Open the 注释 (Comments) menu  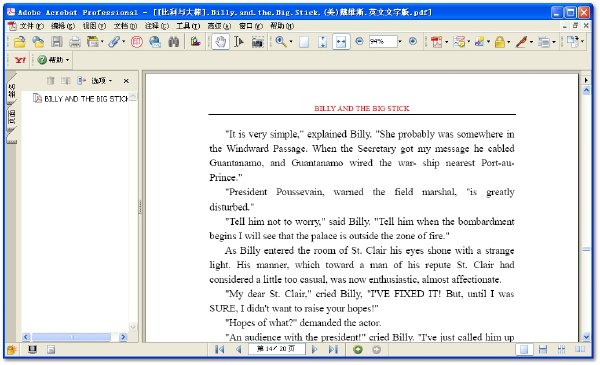(157, 26)
